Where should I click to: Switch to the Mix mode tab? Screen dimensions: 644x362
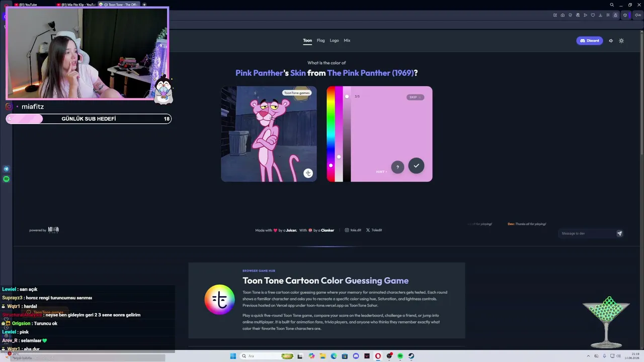click(x=347, y=40)
